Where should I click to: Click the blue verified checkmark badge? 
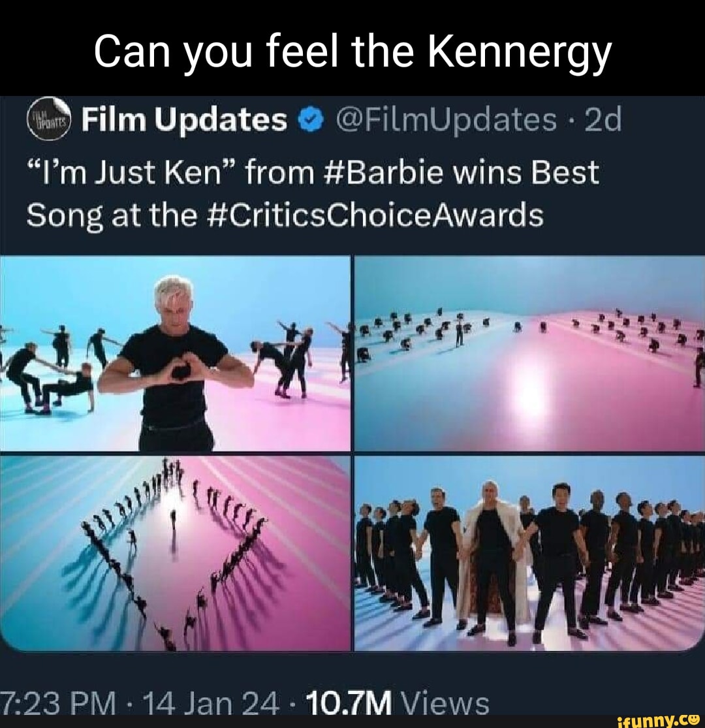pos(312,121)
